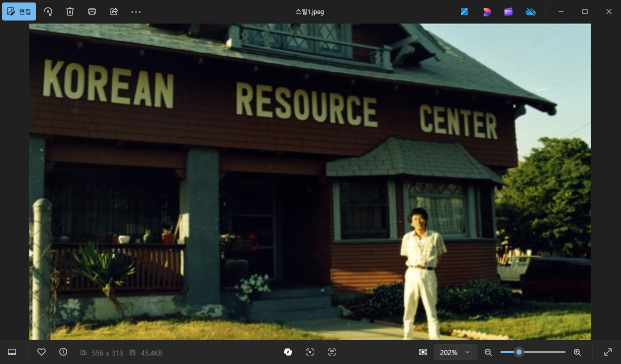This screenshot has width=621, height=364.
Task: Click the 편집 (Edit) button
Action: [19, 11]
